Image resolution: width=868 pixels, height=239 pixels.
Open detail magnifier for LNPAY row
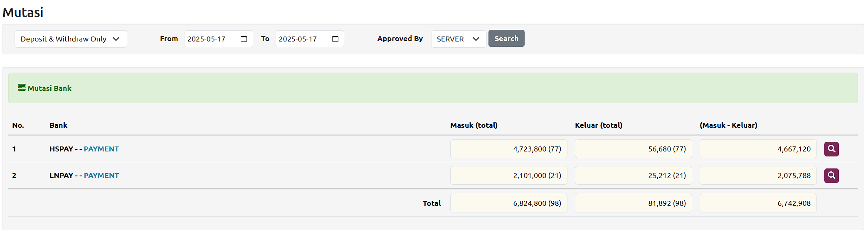831,176
